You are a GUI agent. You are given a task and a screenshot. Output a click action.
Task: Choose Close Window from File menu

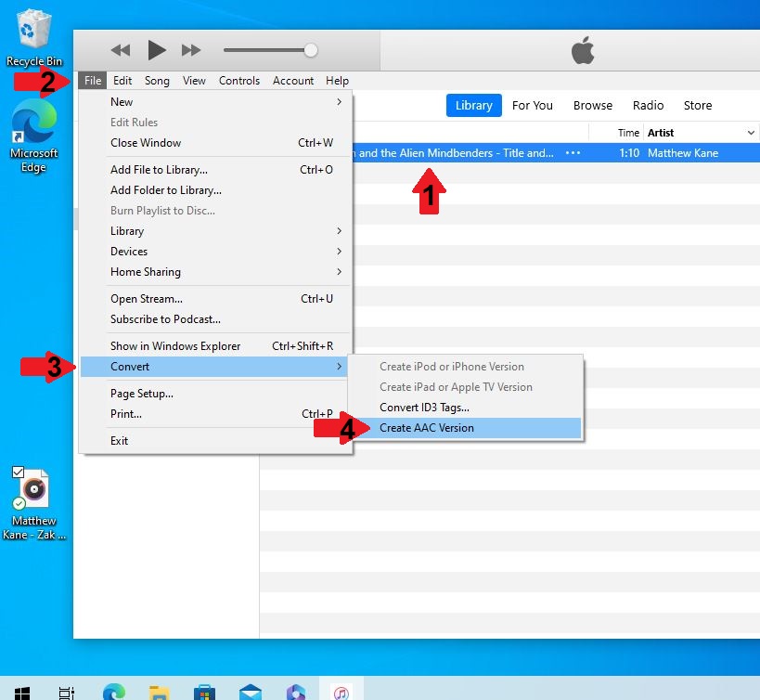(x=215, y=143)
